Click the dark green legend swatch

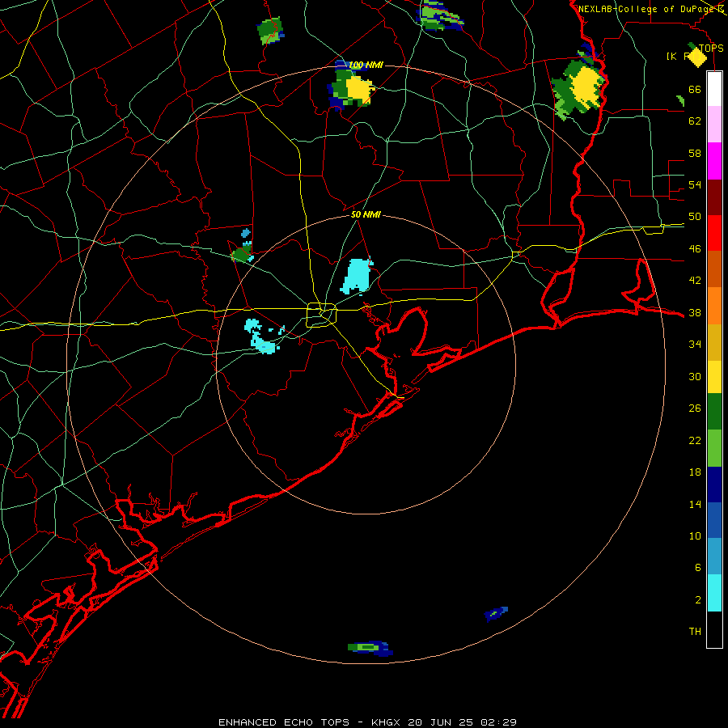pos(714,412)
